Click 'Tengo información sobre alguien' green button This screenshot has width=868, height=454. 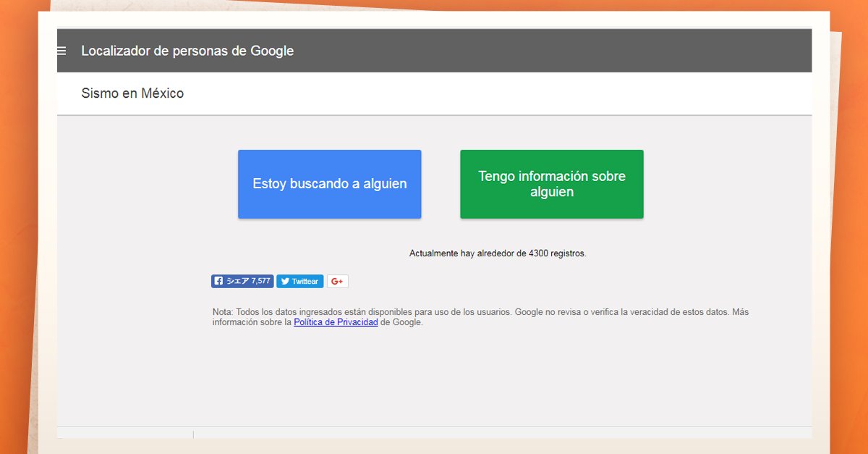tap(552, 184)
